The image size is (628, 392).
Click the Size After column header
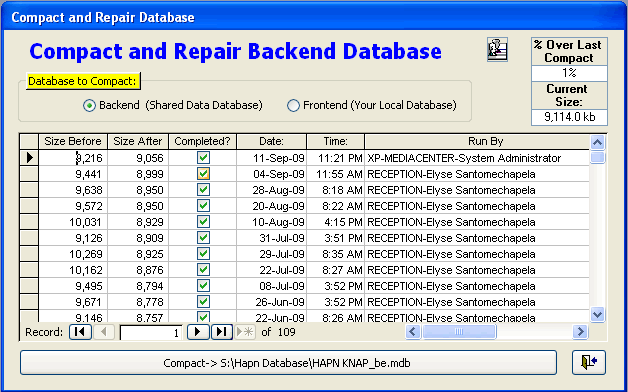(x=138, y=141)
